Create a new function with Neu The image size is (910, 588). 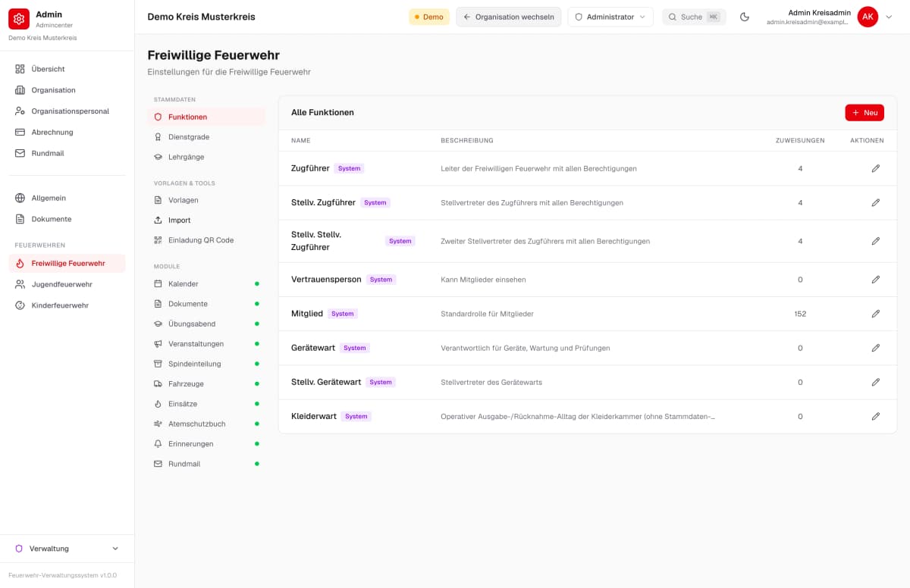pos(864,113)
